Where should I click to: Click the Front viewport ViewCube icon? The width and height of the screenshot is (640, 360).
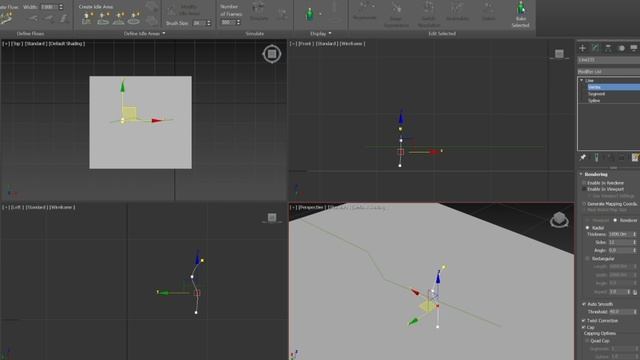pyautogui.click(x=559, y=53)
